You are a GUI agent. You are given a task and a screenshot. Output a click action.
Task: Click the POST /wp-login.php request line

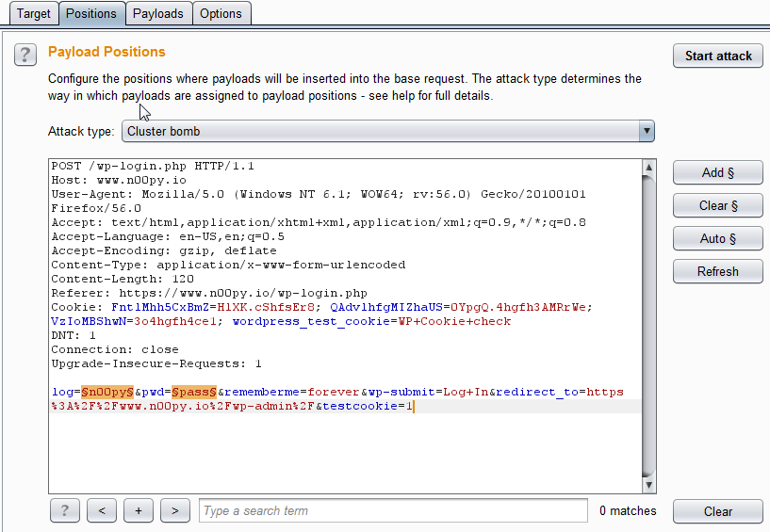(153, 166)
